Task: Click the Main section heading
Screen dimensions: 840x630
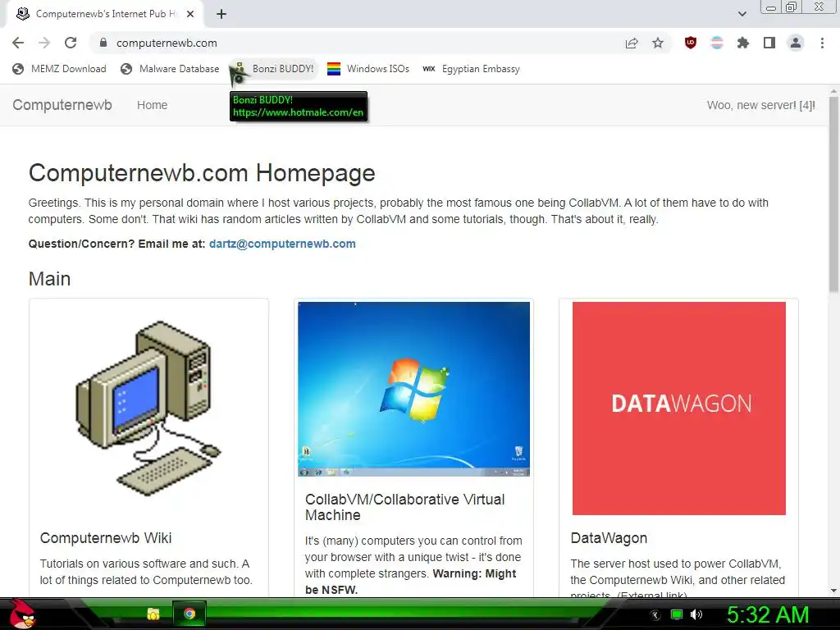Action: 49,279
